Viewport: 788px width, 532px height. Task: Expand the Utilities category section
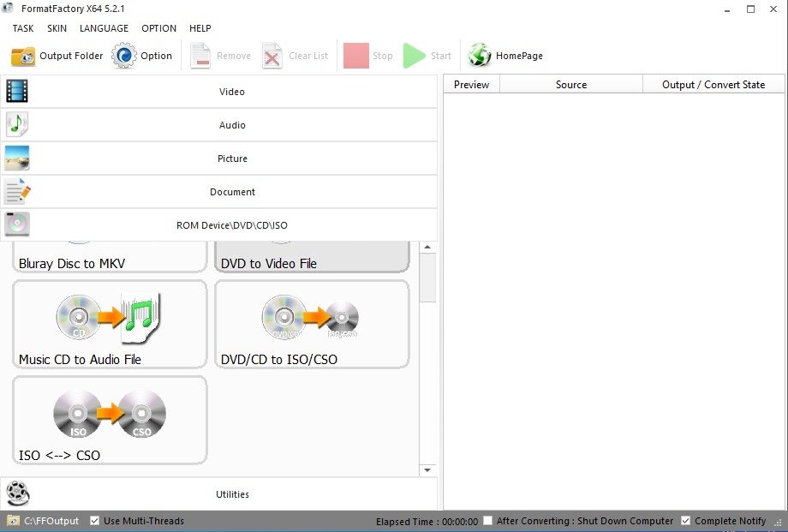pyautogui.click(x=219, y=494)
